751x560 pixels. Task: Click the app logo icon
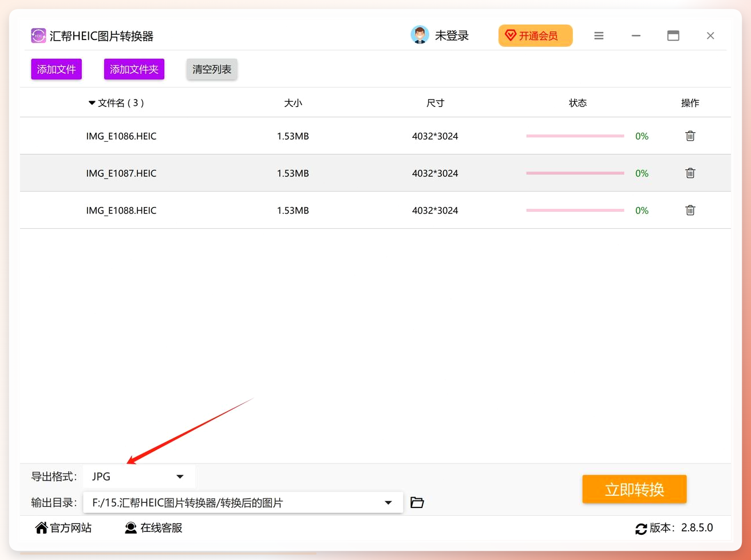pyautogui.click(x=38, y=35)
